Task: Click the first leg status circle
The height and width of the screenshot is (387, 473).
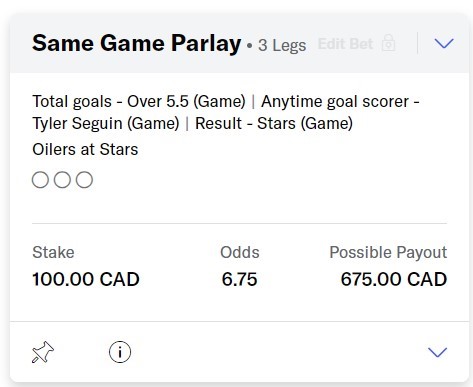Action: tap(40, 180)
